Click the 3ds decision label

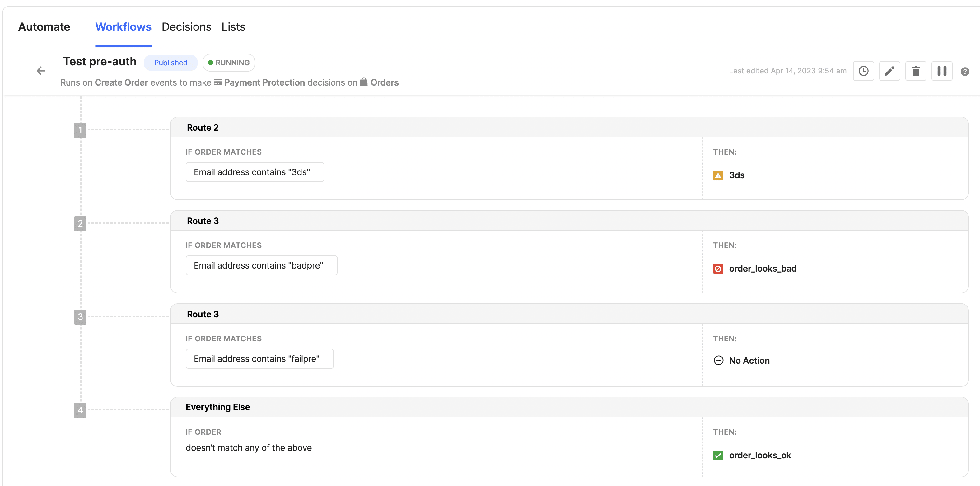pyautogui.click(x=736, y=175)
